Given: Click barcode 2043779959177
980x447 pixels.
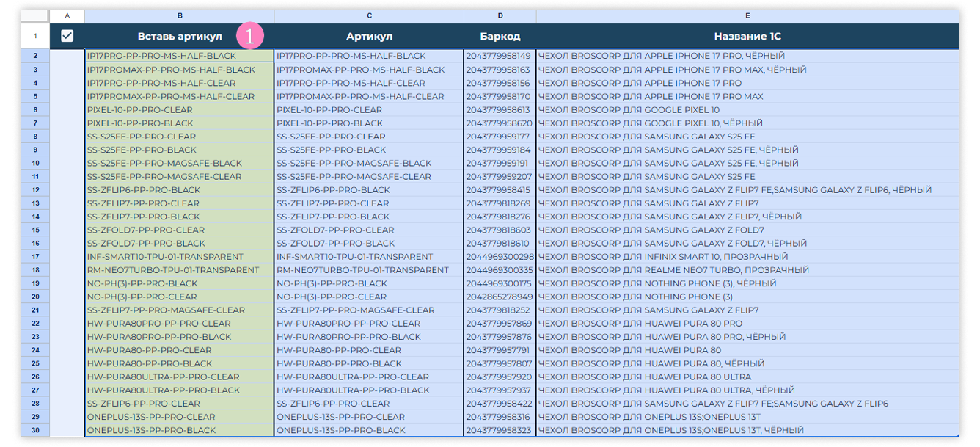Looking at the screenshot, I should pos(500,137).
